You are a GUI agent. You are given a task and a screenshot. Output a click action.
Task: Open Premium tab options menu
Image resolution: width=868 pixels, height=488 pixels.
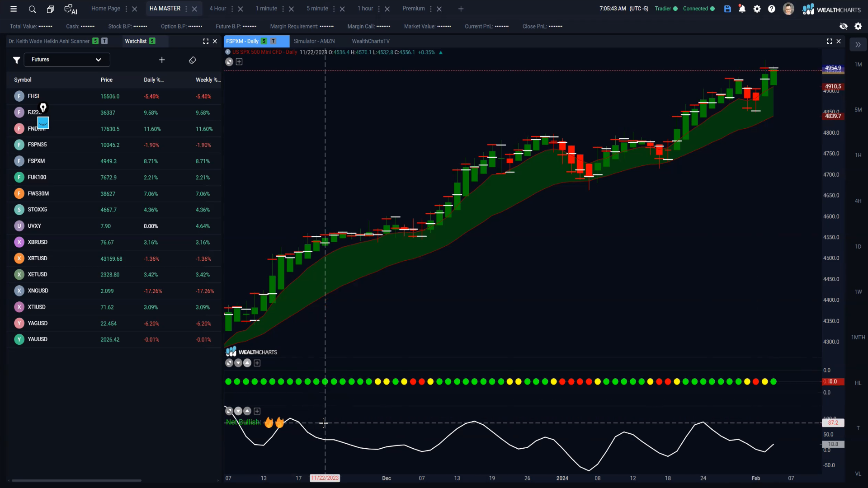[x=431, y=9]
